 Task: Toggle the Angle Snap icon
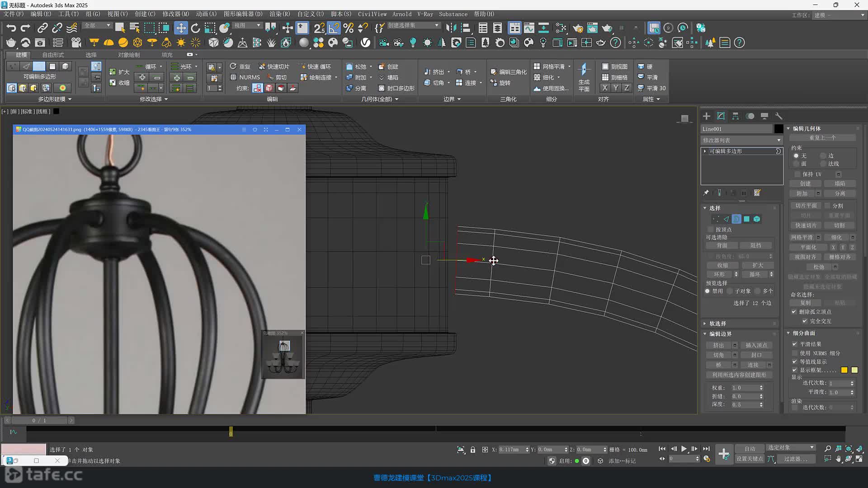tap(334, 28)
